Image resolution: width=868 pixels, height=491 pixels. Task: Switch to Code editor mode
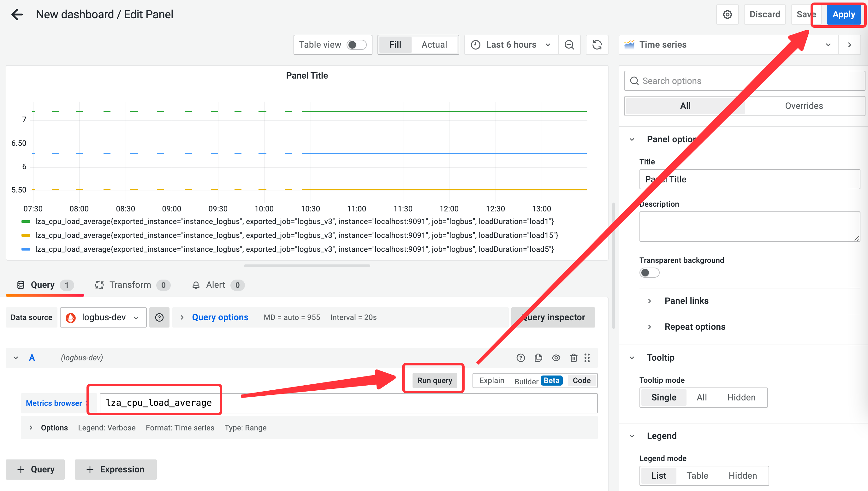tap(581, 380)
